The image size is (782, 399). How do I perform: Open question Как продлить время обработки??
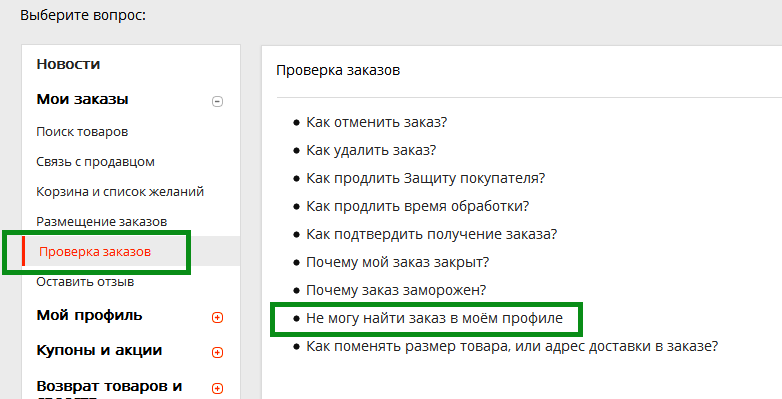pyautogui.click(x=417, y=206)
